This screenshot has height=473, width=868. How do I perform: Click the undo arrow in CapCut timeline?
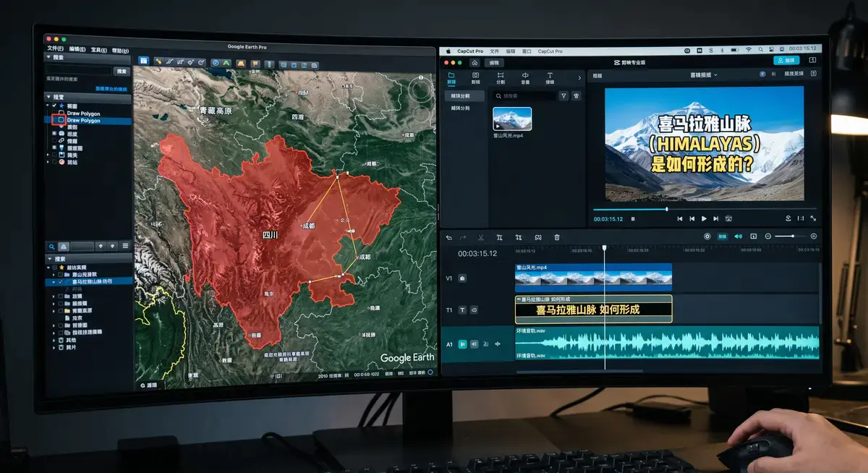click(449, 237)
